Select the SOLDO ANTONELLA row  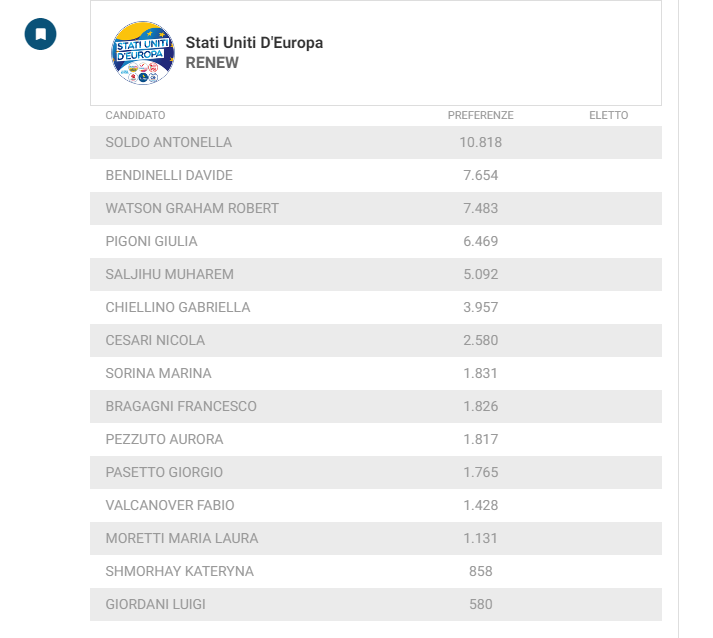pos(376,142)
